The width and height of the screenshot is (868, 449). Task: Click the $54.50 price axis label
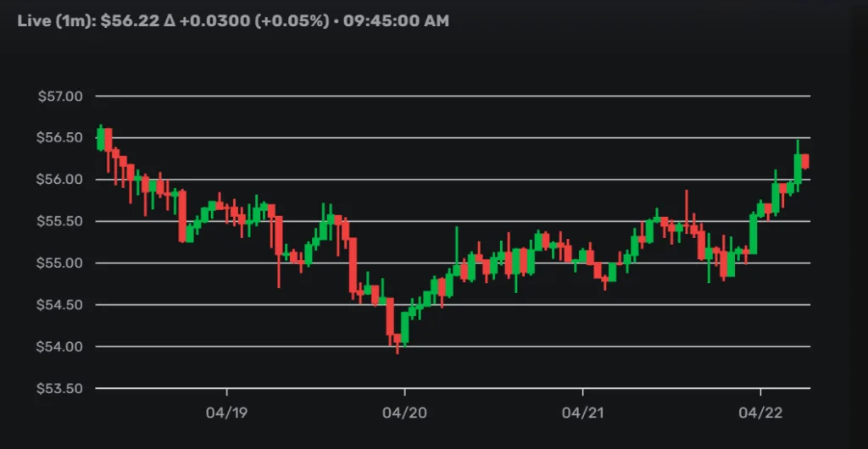point(60,305)
